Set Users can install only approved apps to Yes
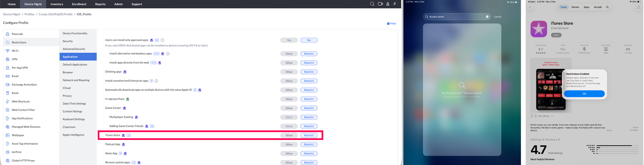Viewport: 644px width, 165px height. click(x=289, y=40)
